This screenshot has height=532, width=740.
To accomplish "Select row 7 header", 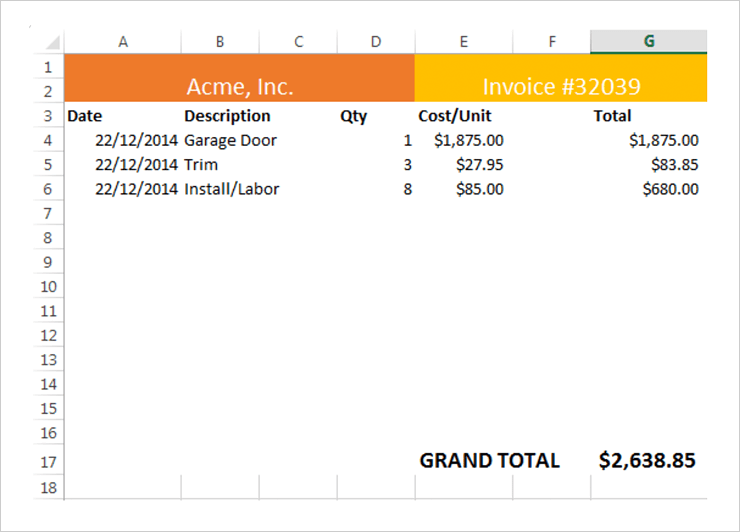I will [x=48, y=213].
